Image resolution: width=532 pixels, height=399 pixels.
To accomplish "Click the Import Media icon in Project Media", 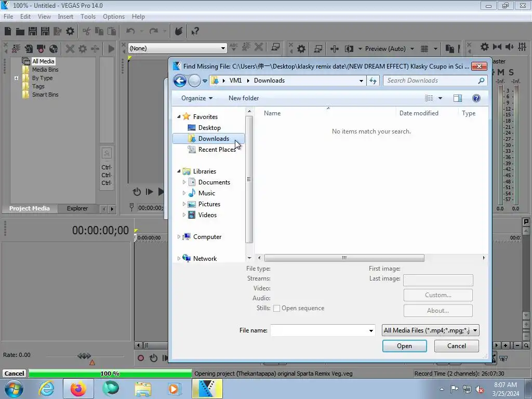I will click(x=29, y=48).
